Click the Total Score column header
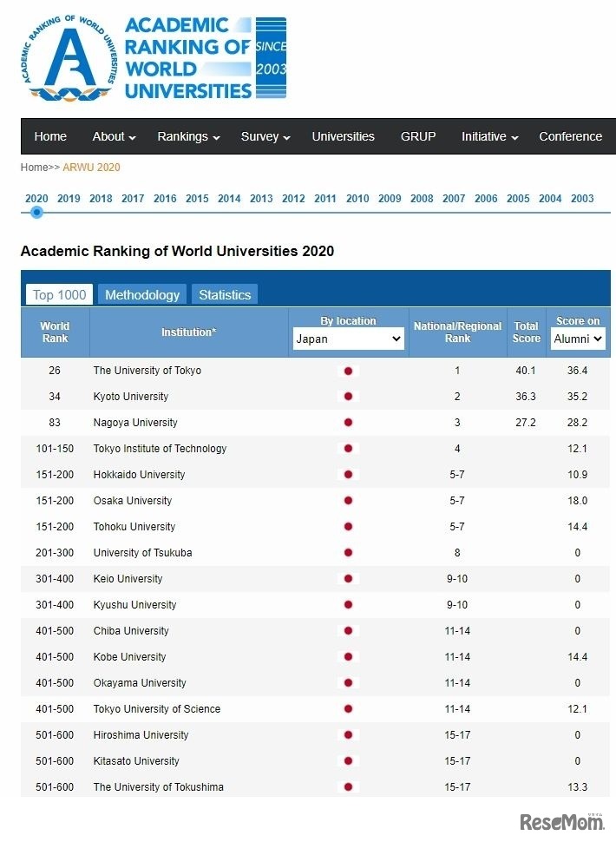Image resolution: width=616 pixels, height=842 pixels. 526,332
